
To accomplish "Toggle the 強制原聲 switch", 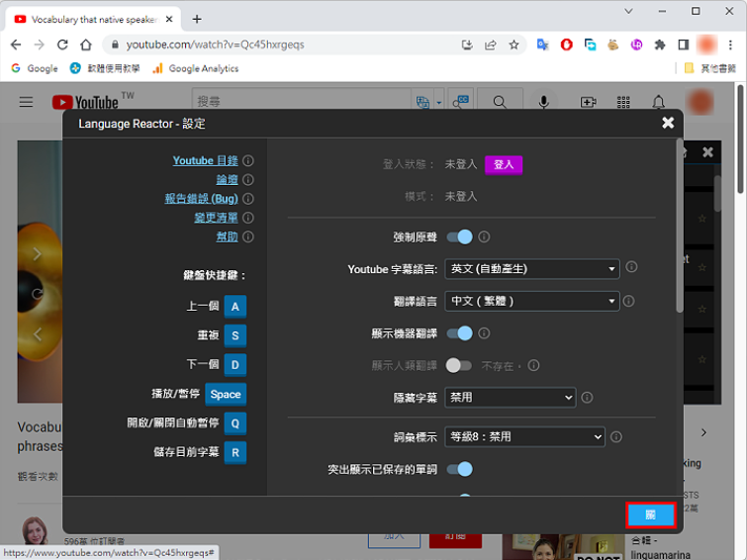I will 460,236.
